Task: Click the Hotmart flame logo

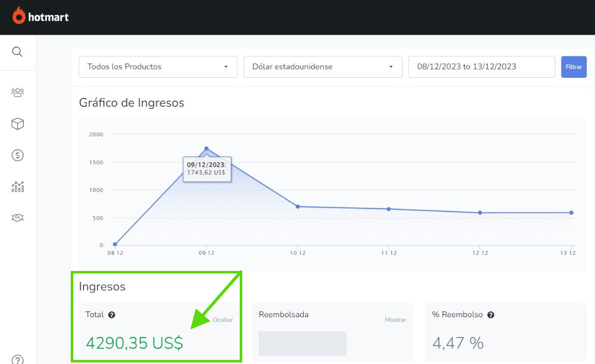Action: tap(19, 16)
